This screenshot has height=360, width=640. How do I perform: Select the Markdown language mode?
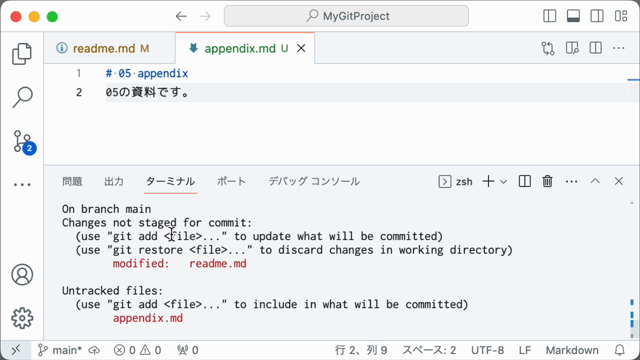tap(572, 350)
